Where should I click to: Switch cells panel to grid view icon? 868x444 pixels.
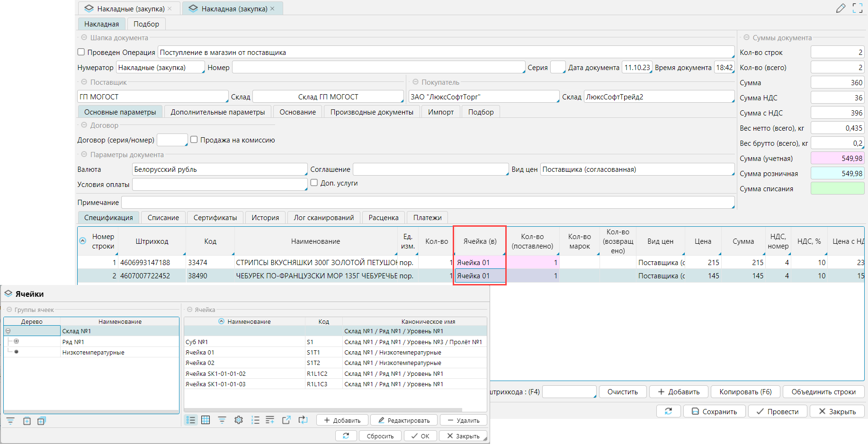[206, 420]
